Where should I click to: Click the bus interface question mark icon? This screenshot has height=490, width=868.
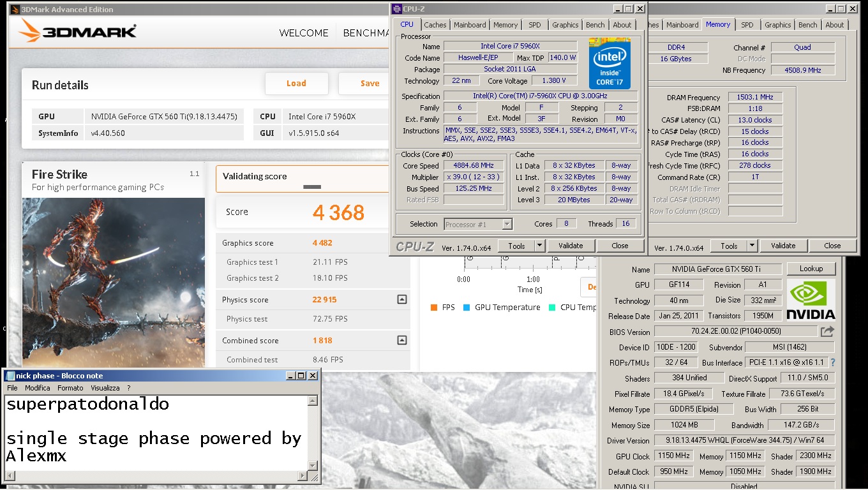click(832, 362)
